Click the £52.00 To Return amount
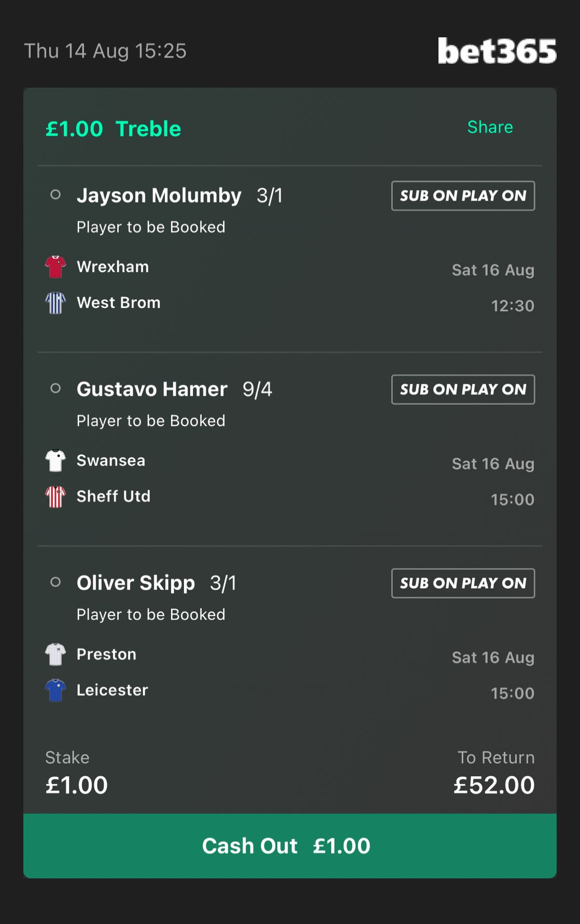 (x=494, y=785)
